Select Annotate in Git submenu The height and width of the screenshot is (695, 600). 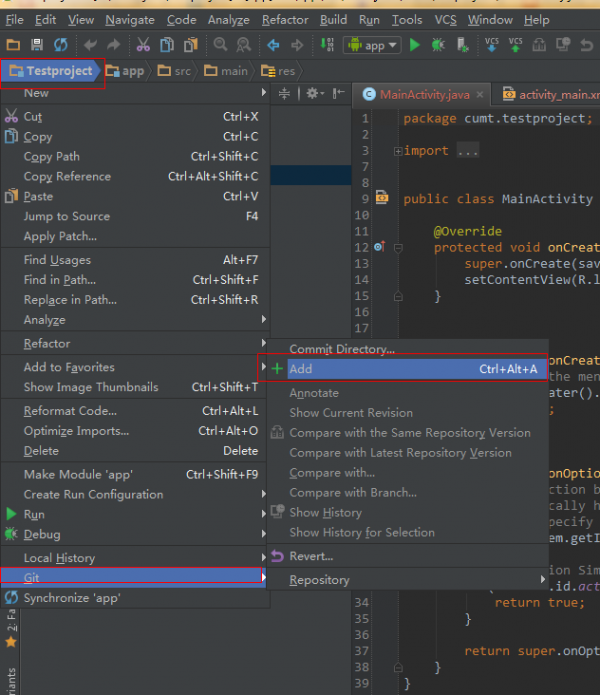(408, 393)
